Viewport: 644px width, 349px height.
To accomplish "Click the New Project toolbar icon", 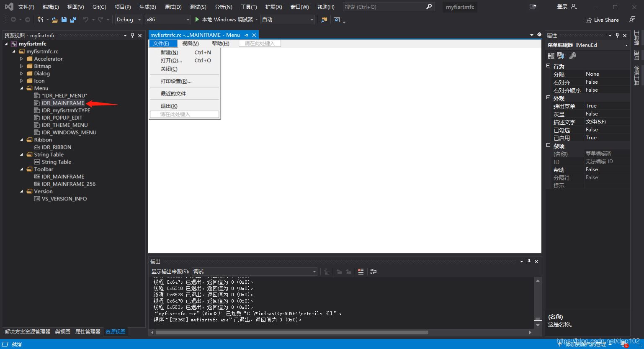I will tap(40, 20).
